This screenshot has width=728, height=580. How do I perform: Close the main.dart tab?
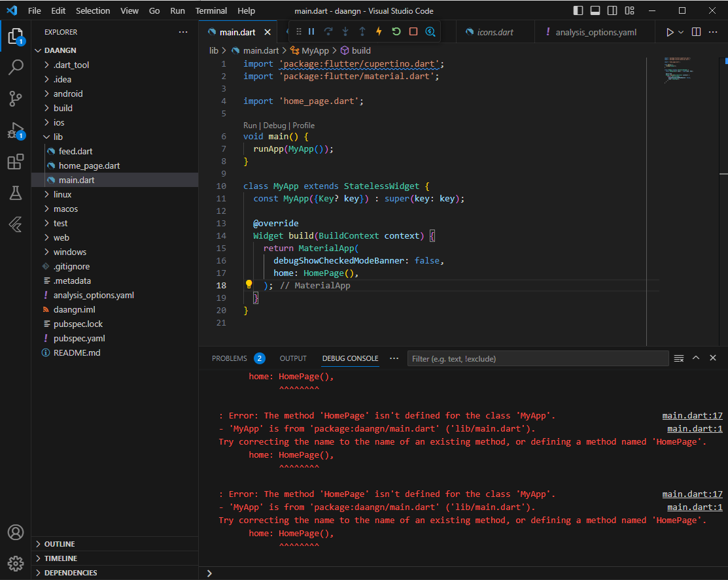(x=268, y=32)
